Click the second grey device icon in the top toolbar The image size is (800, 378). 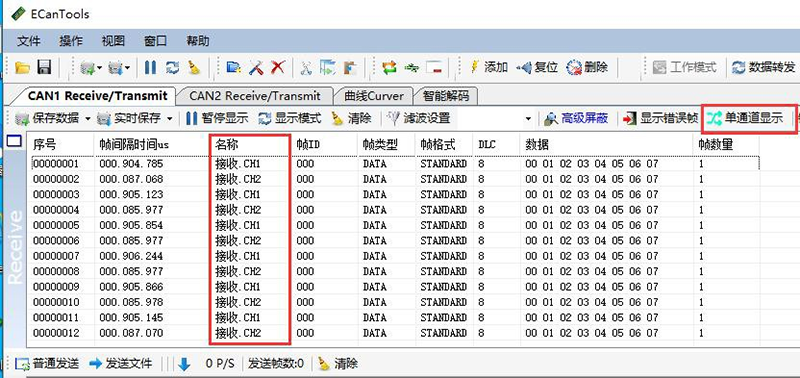point(115,67)
